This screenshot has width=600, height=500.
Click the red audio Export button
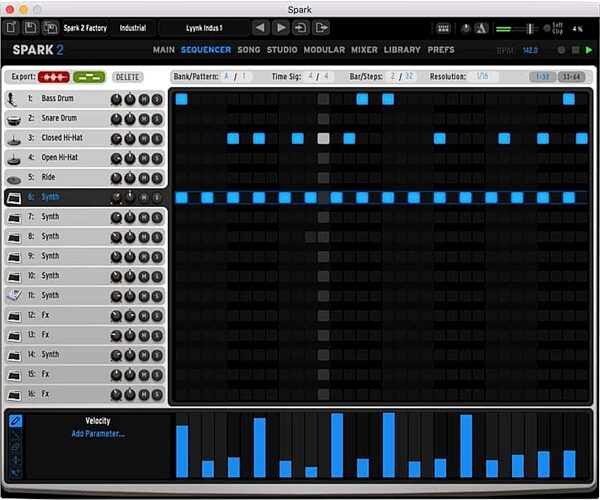click(x=54, y=77)
